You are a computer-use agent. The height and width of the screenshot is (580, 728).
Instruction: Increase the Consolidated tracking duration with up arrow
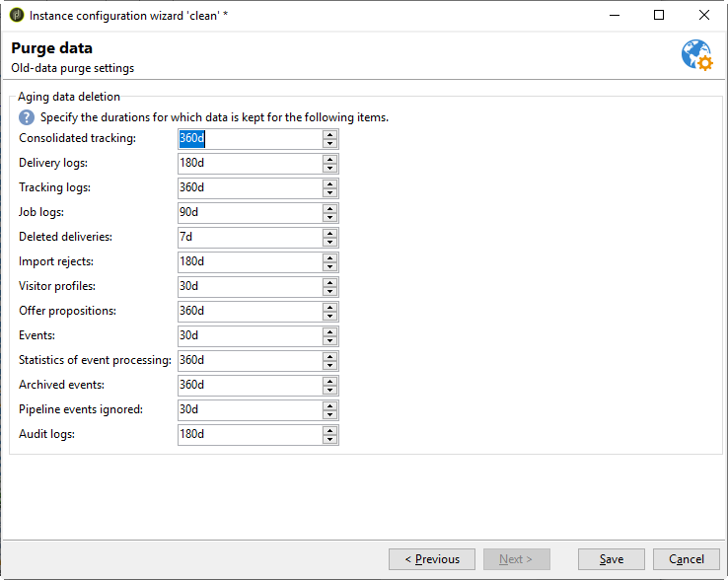pyautogui.click(x=329, y=134)
